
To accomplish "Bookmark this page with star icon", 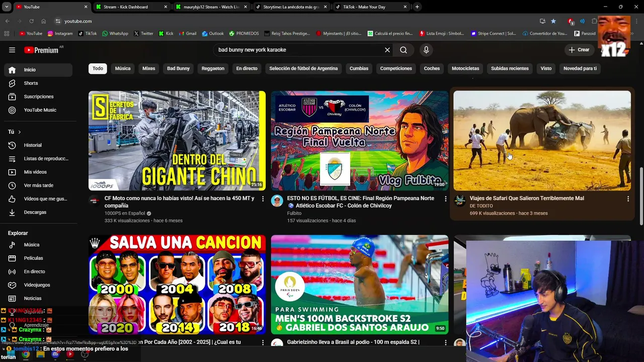I will pyautogui.click(x=553, y=21).
